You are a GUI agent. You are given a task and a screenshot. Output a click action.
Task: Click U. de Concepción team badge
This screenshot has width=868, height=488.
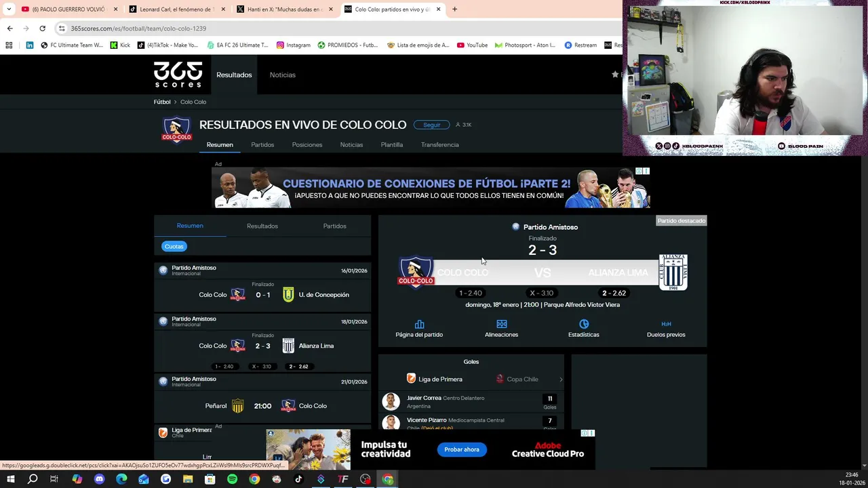(x=288, y=295)
